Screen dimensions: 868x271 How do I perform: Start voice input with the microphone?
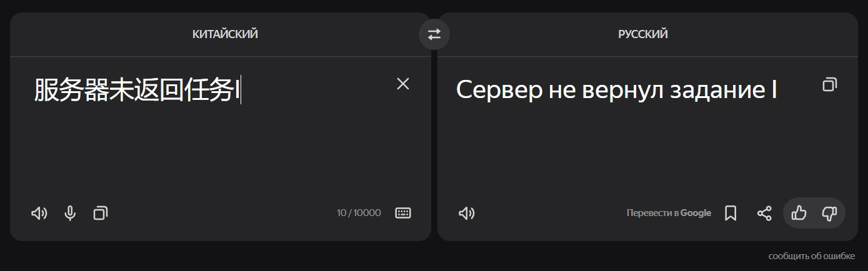[x=70, y=214]
